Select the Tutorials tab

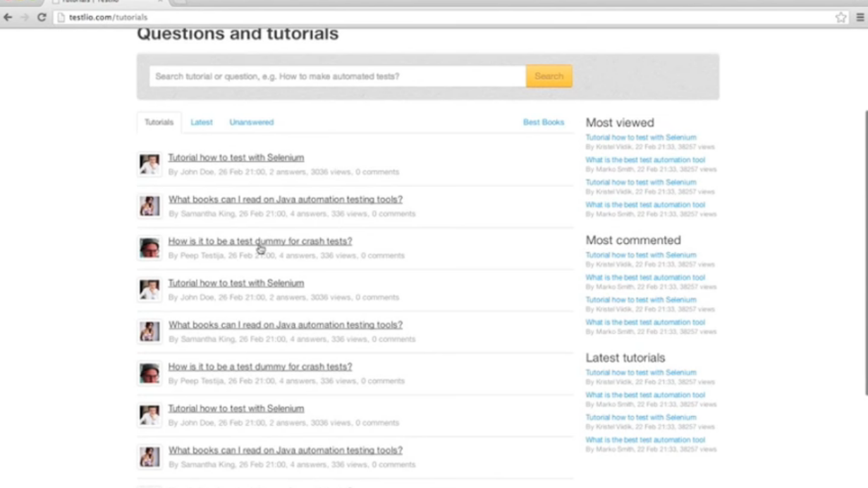pos(159,122)
